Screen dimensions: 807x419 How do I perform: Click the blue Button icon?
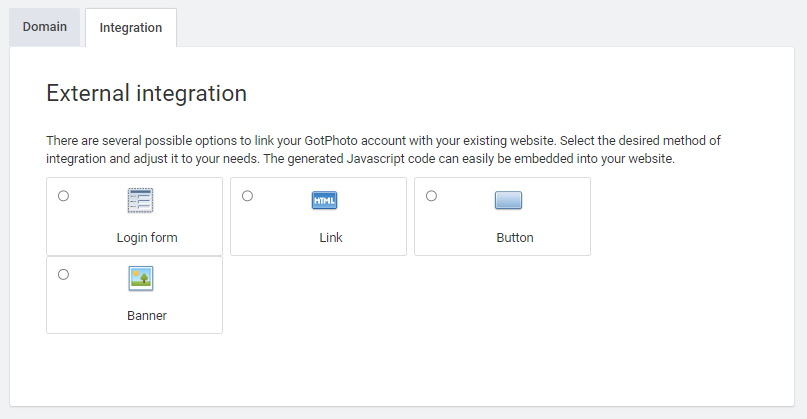tap(508, 200)
